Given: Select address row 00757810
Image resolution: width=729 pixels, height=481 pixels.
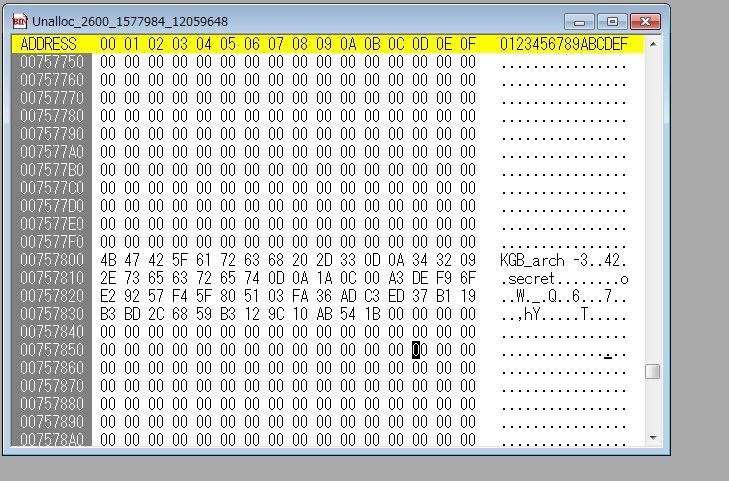Looking at the screenshot, I should 52,278.
